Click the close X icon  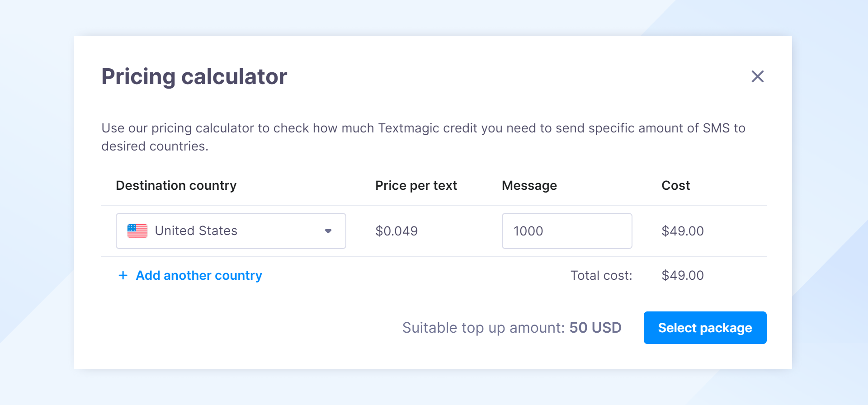[x=758, y=76]
